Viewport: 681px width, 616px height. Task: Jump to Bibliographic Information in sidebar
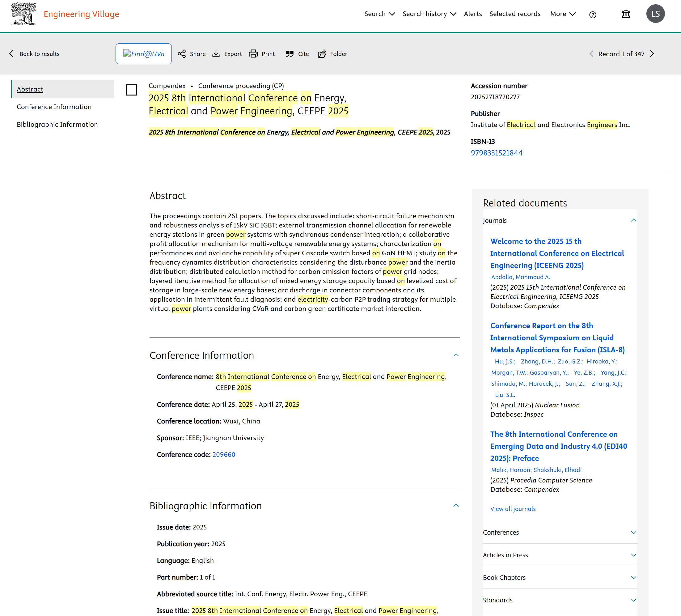pyautogui.click(x=57, y=124)
